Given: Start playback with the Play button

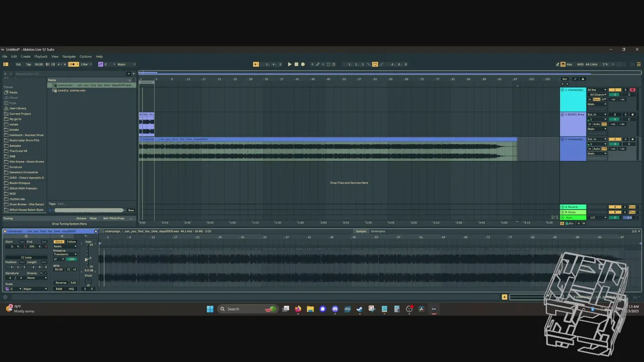Looking at the screenshot, I should pos(289,64).
